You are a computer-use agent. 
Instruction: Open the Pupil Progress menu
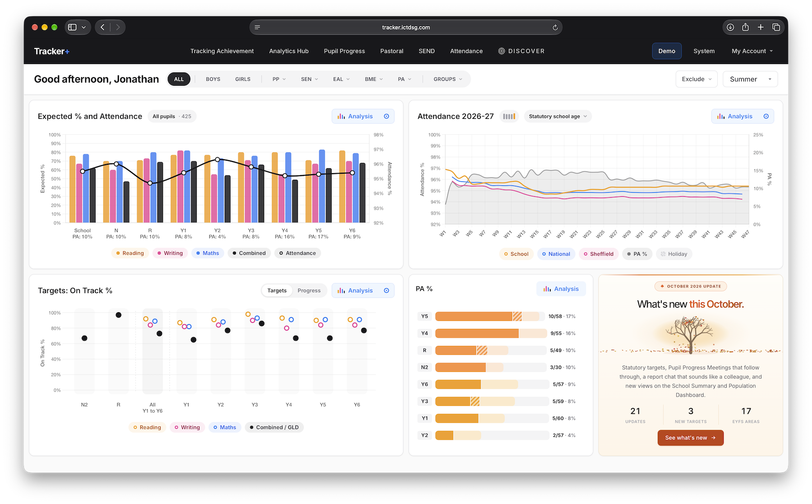coord(344,51)
